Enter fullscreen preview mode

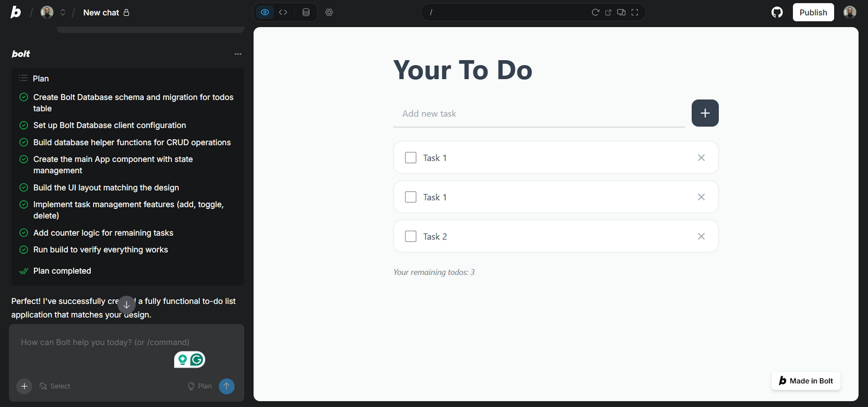click(634, 12)
